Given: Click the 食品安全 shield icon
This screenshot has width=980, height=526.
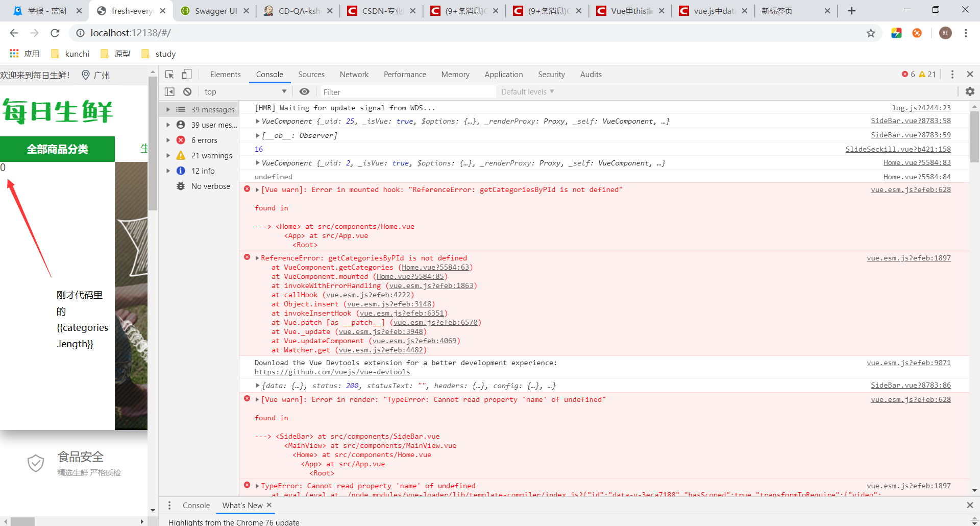Looking at the screenshot, I should [x=36, y=464].
